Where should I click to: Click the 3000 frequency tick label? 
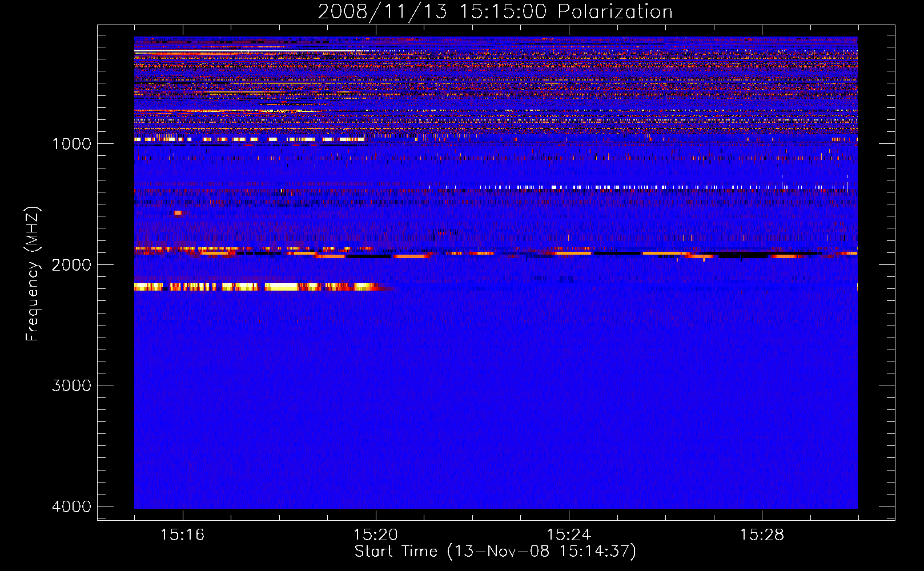tap(71, 385)
